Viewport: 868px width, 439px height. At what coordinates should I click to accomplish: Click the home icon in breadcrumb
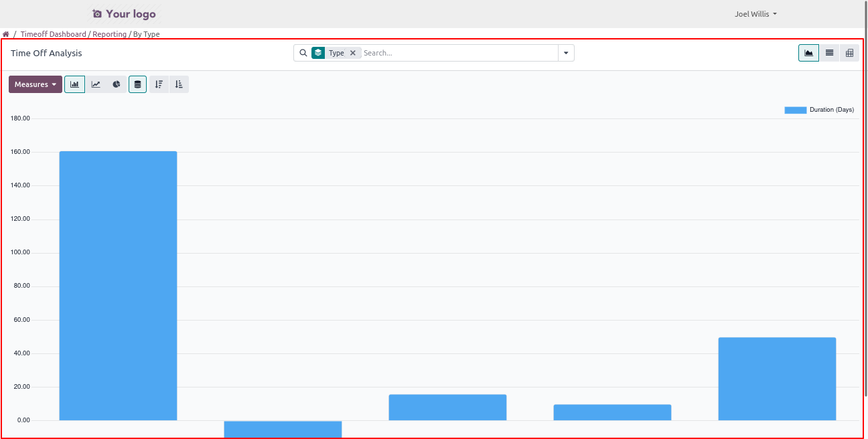pyautogui.click(x=6, y=34)
